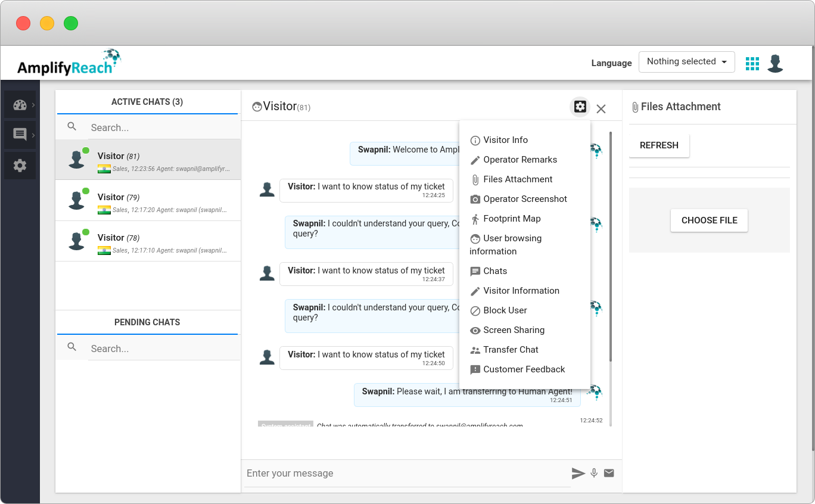The width and height of the screenshot is (815, 504).
Task: Click the email transcript envelope icon
Action: pos(608,473)
